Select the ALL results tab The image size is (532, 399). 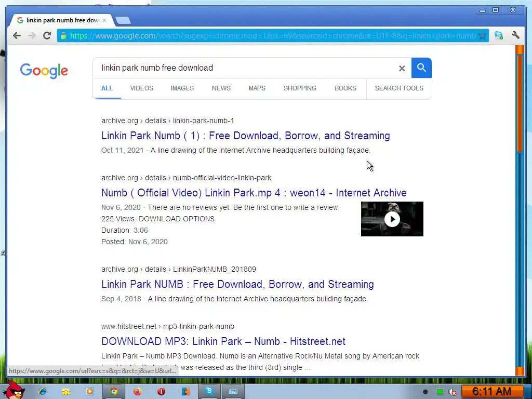pyautogui.click(x=107, y=88)
